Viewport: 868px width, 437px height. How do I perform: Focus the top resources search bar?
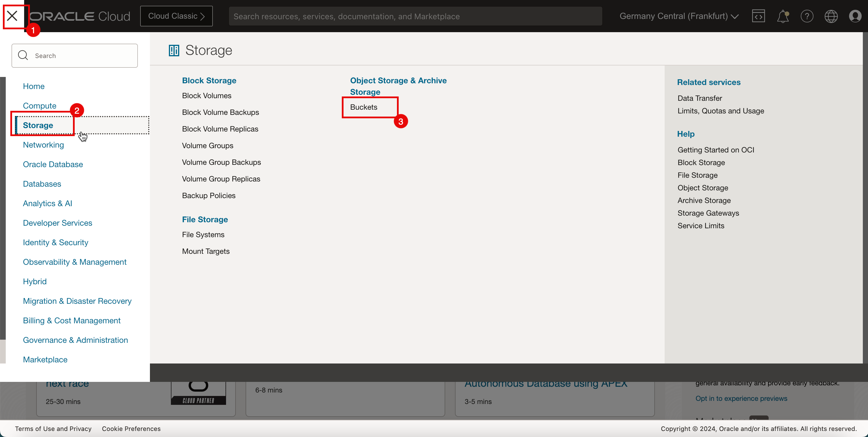point(415,16)
